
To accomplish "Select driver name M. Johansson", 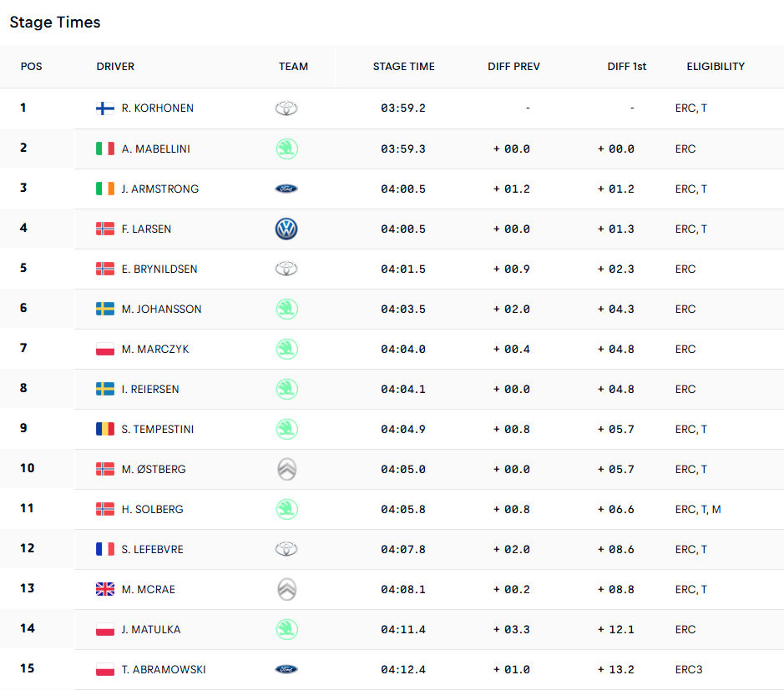I will click(x=161, y=309).
